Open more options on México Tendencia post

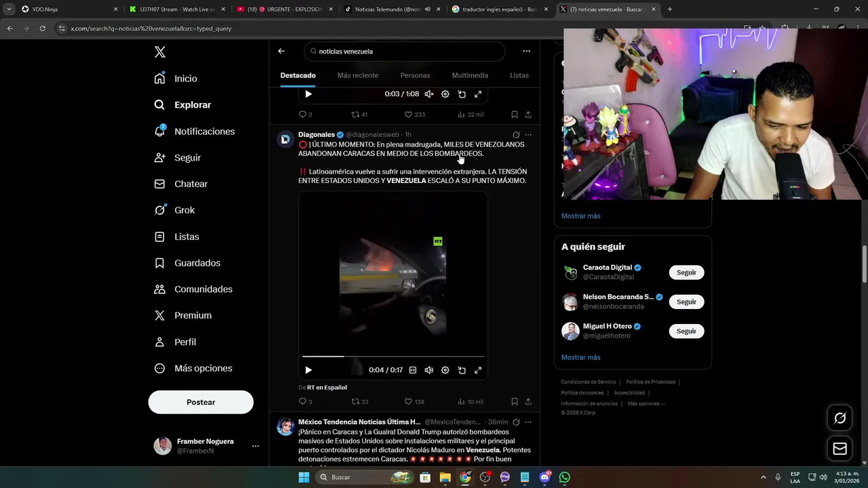pyautogui.click(x=528, y=422)
